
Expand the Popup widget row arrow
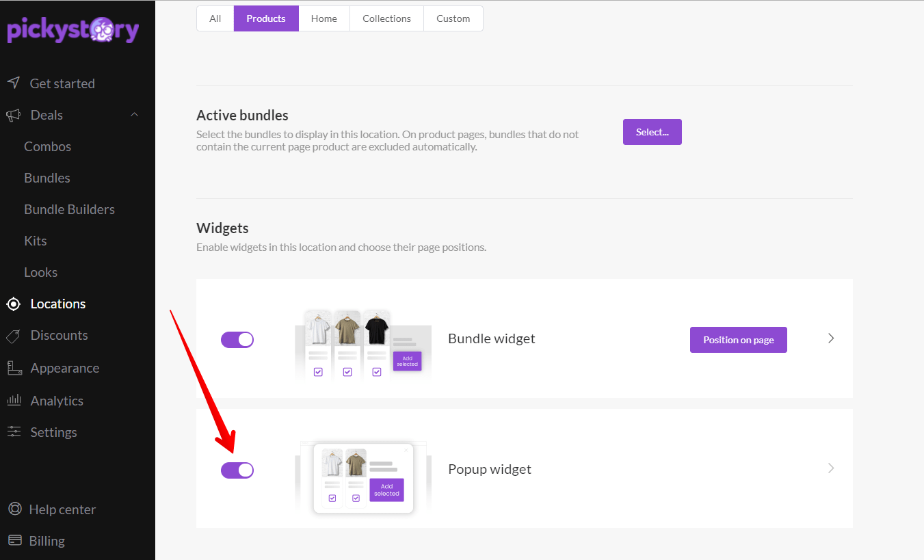831,468
